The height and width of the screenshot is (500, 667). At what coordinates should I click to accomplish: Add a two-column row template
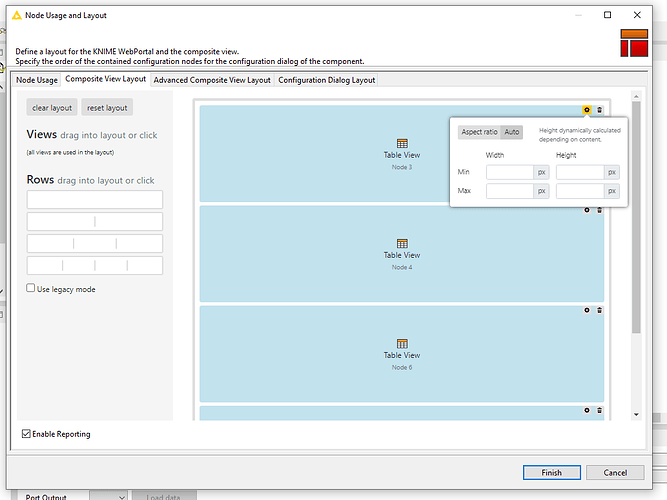click(95, 221)
